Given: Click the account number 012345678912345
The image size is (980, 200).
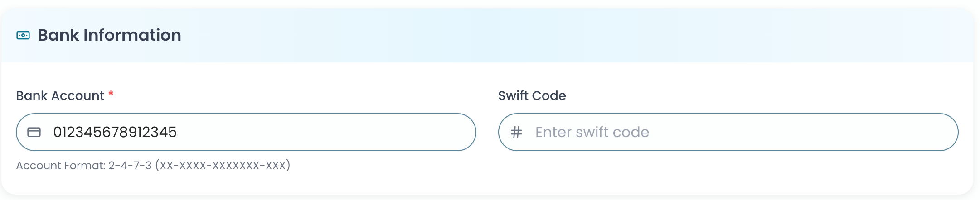Looking at the screenshot, I should [115, 132].
